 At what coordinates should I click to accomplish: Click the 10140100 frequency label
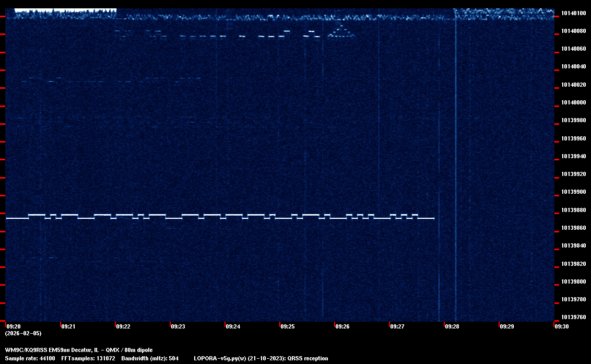coord(573,13)
